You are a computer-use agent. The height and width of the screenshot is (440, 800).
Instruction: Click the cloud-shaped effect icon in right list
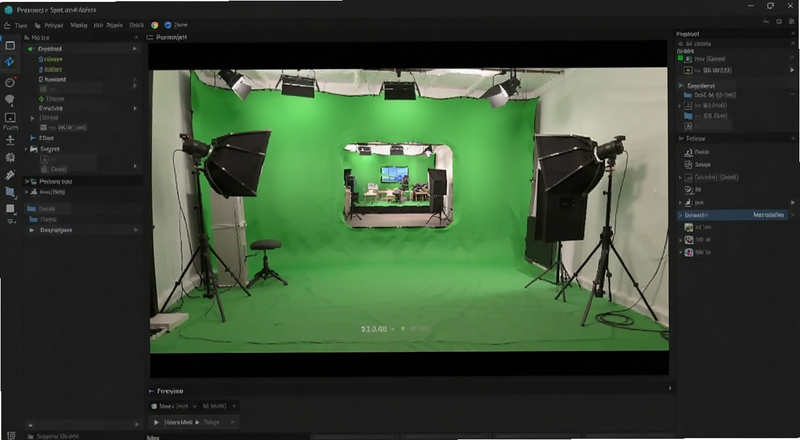tap(688, 152)
